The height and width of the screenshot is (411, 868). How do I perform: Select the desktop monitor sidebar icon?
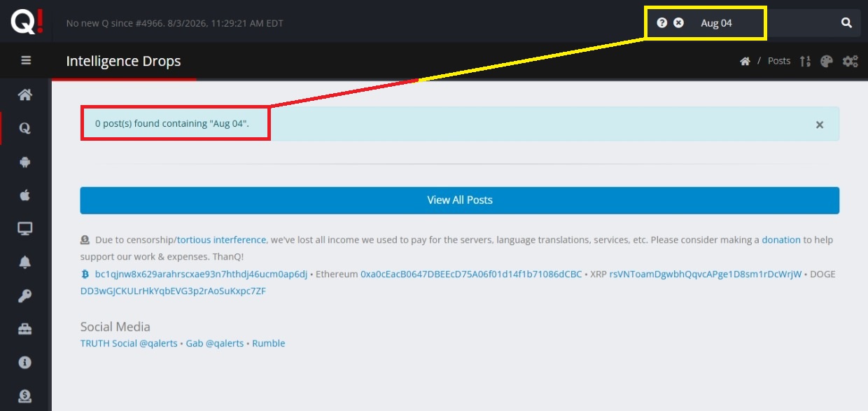(x=25, y=229)
